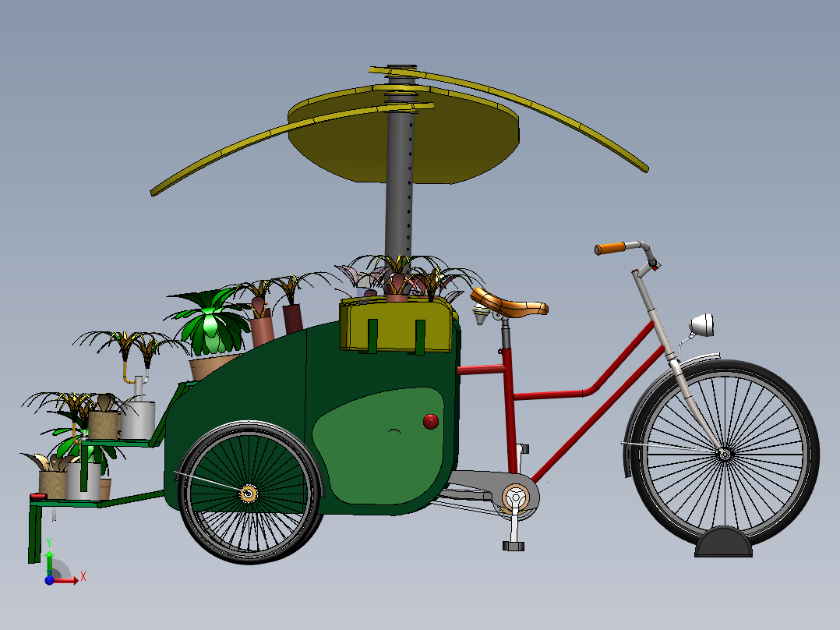This screenshot has width=840, height=630.
Task: Select the chainring crank guard
Action: (x=515, y=498)
